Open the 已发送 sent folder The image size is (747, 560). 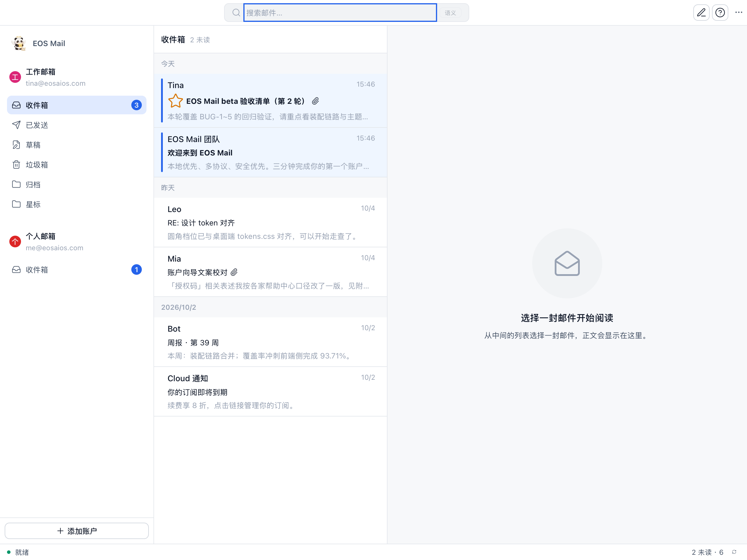[77, 125]
